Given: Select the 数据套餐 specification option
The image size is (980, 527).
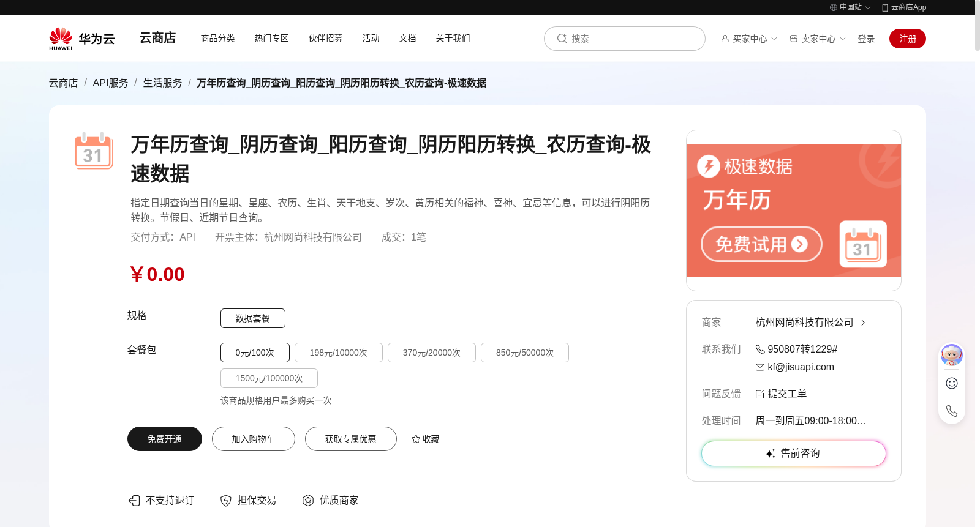Looking at the screenshot, I should (x=253, y=318).
